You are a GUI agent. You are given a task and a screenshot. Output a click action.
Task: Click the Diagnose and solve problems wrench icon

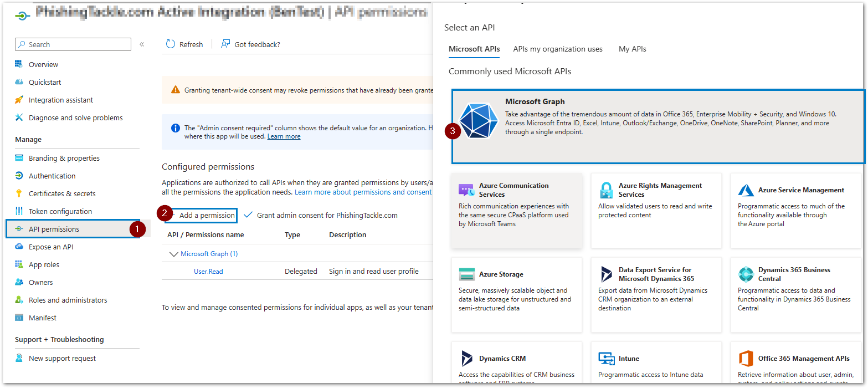click(19, 118)
